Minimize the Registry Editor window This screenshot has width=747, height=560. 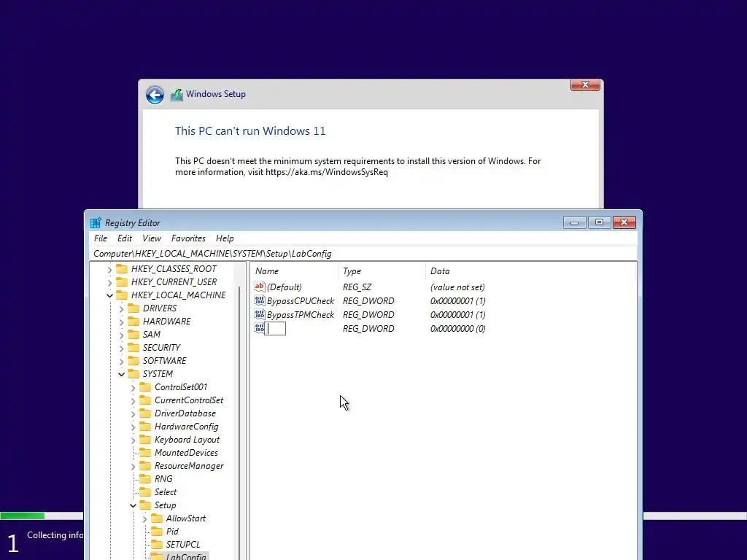point(575,222)
